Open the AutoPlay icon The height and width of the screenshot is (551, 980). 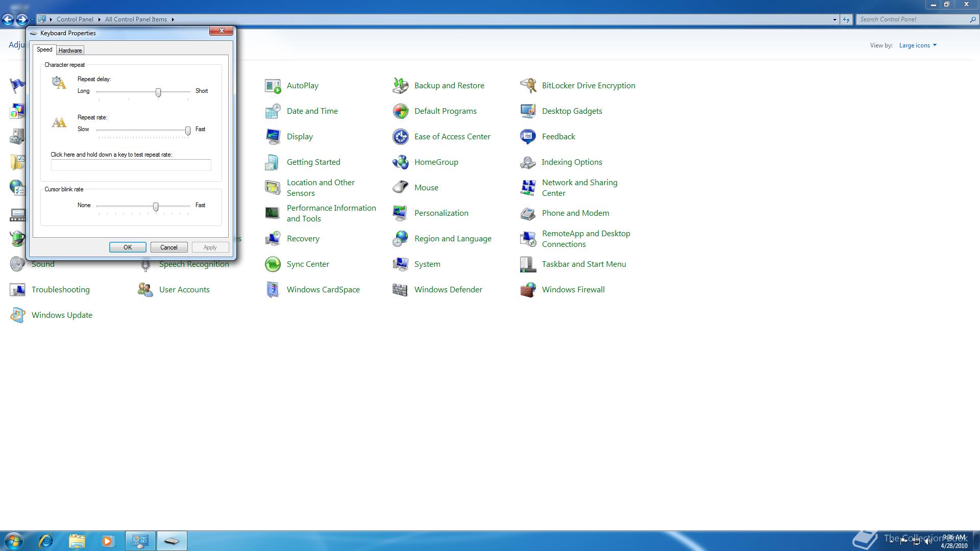(273, 86)
